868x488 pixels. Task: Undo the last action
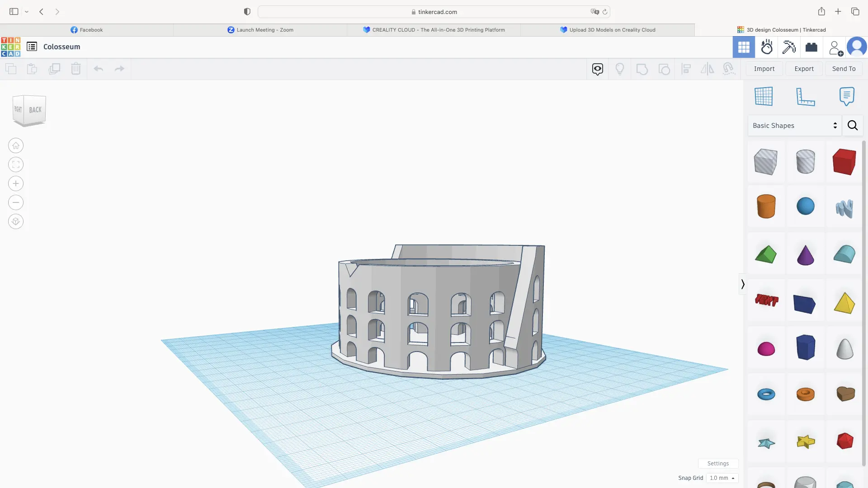click(99, 69)
